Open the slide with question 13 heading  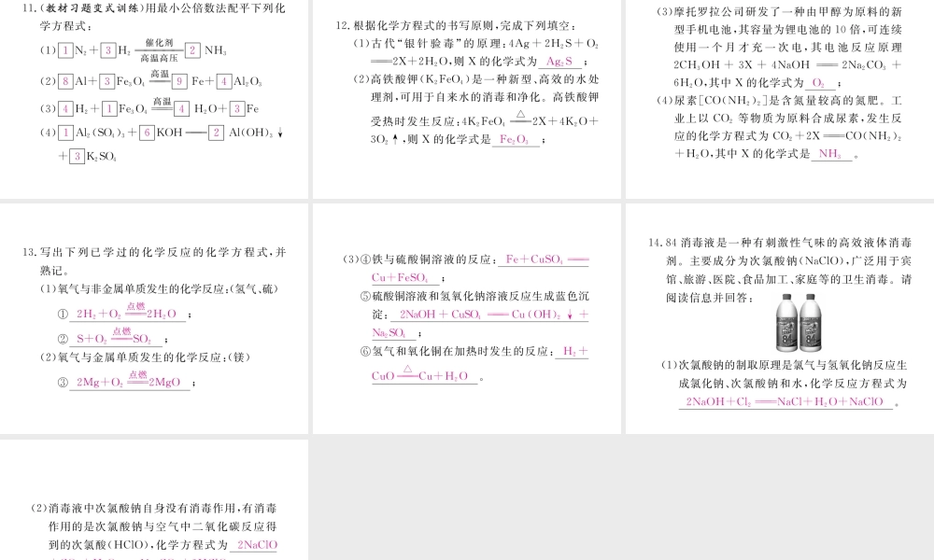coord(154,319)
